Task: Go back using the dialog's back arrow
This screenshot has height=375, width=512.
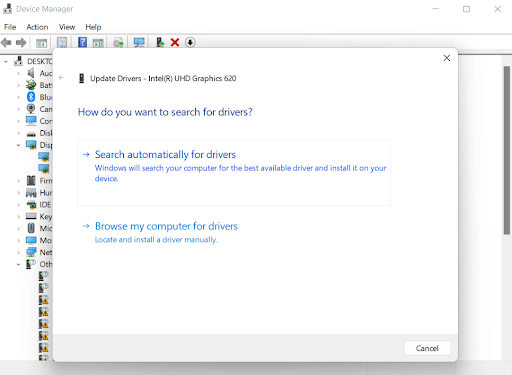Action: tap(61, 78)
